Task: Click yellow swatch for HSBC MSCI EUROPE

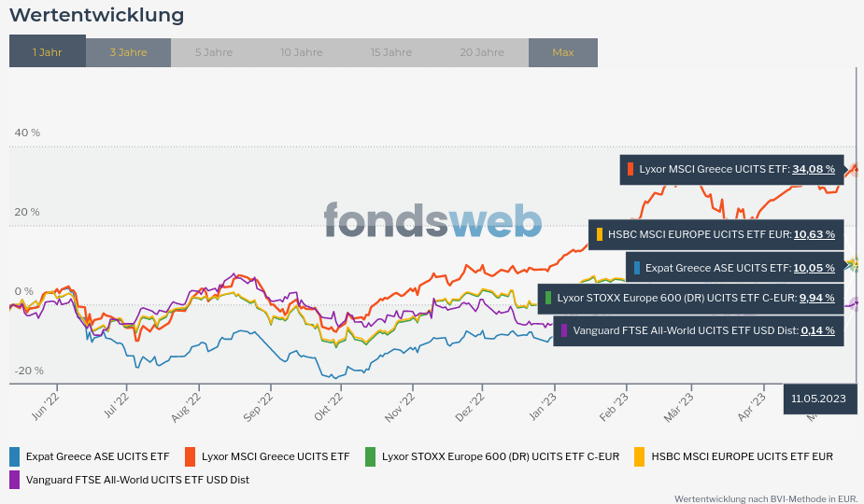Action: point(639,456)
